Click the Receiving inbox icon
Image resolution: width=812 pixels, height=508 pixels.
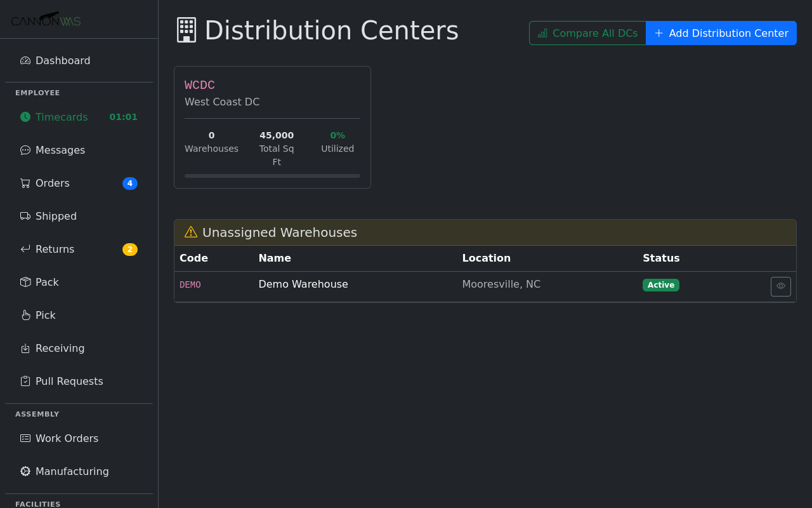click(x=25, y=348)
